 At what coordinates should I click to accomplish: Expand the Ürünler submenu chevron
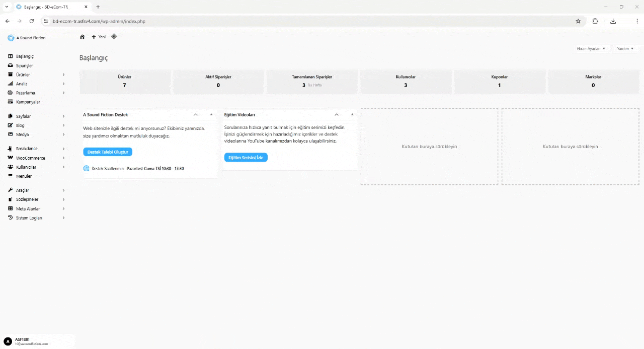point(63,75)
